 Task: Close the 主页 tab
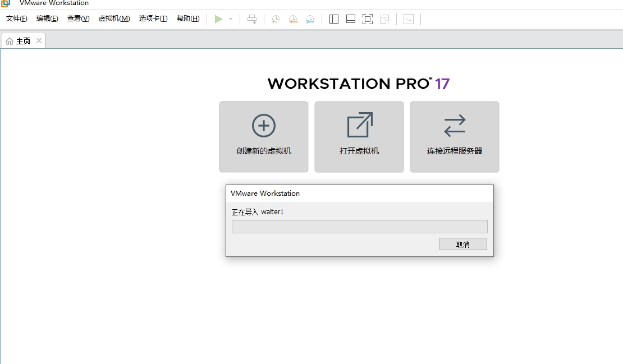click(39, 41)
